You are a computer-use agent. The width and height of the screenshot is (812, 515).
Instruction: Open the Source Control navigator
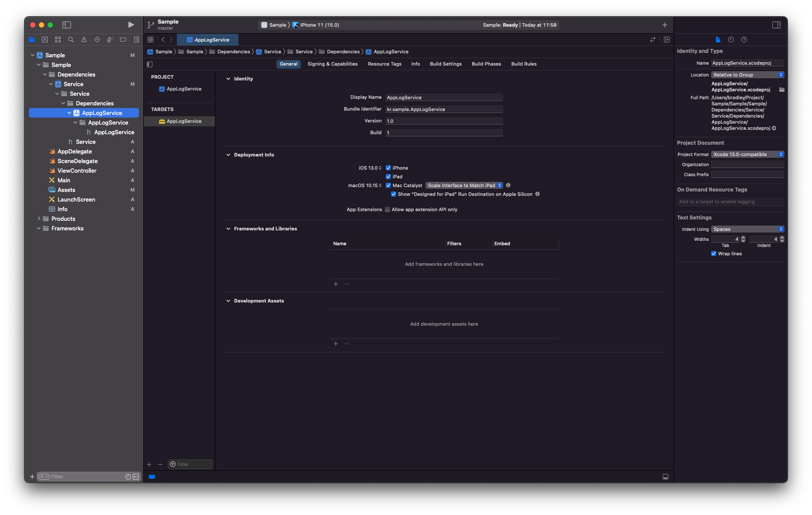coord(45,40)
